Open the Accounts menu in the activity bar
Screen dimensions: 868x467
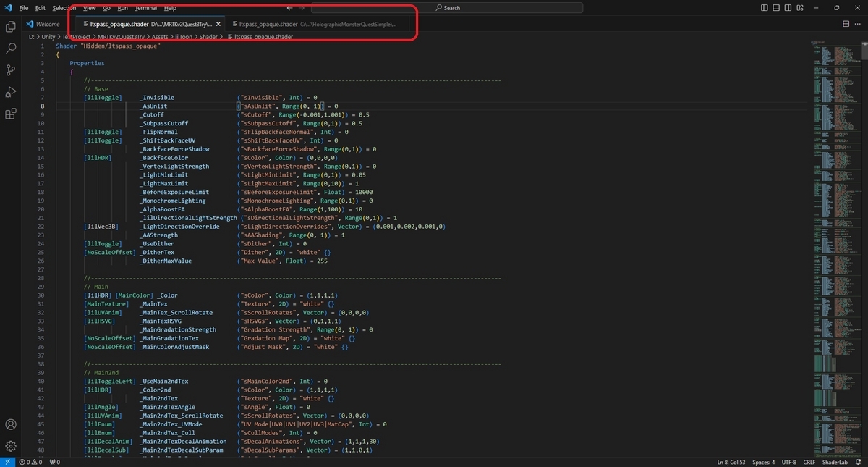point(11,424)
